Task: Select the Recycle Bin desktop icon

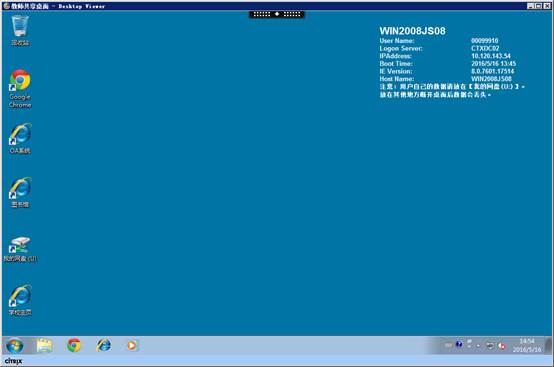Action: click(20, 30)
